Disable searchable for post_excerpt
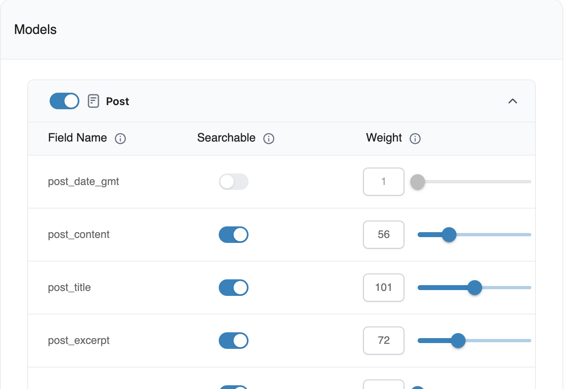The image size is (588, 389). 234,341
